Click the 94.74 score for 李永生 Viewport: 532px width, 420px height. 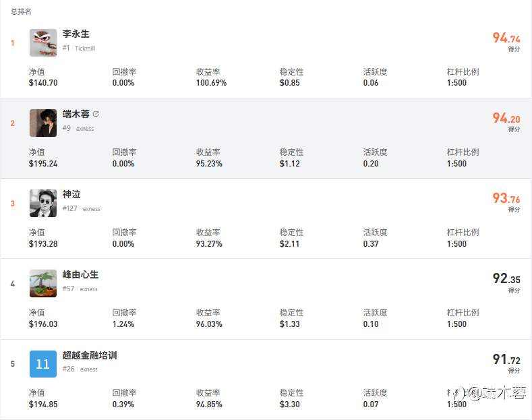coord(506,38)
